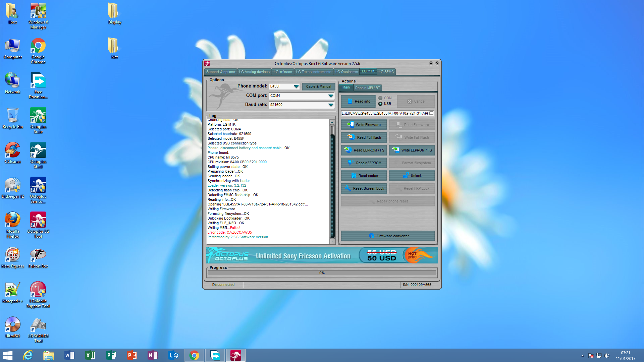Screen dimensions: 644x362
Task: Open the Diskeeper 12 desktop icon
Action: click(13, 188)
